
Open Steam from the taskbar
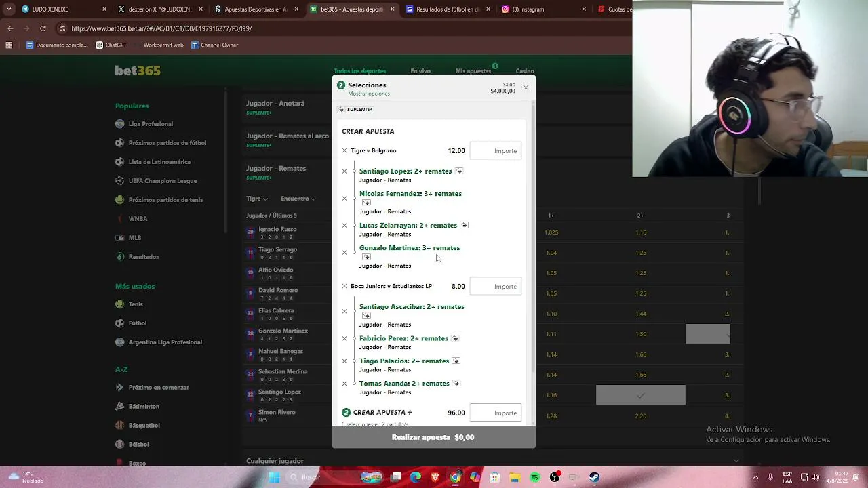point(595,477)
